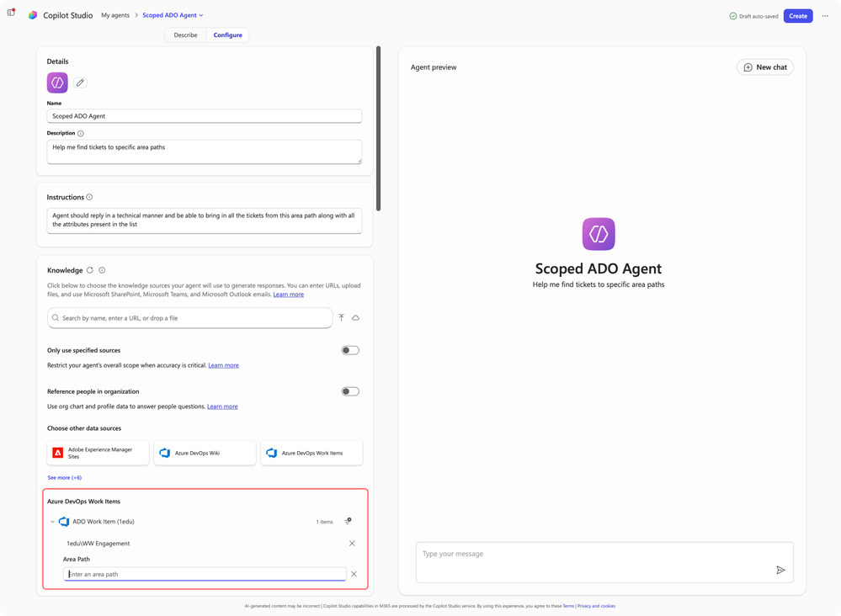Send the message in agent preview
The image size is (841, 616).
(x=781, y=570)
